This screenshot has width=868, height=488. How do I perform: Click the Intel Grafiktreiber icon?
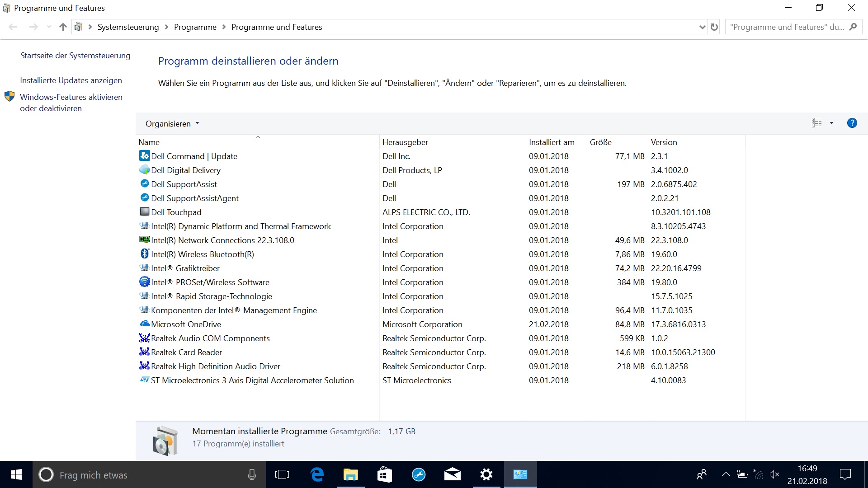pyautogui.click(x=144, y=268)
